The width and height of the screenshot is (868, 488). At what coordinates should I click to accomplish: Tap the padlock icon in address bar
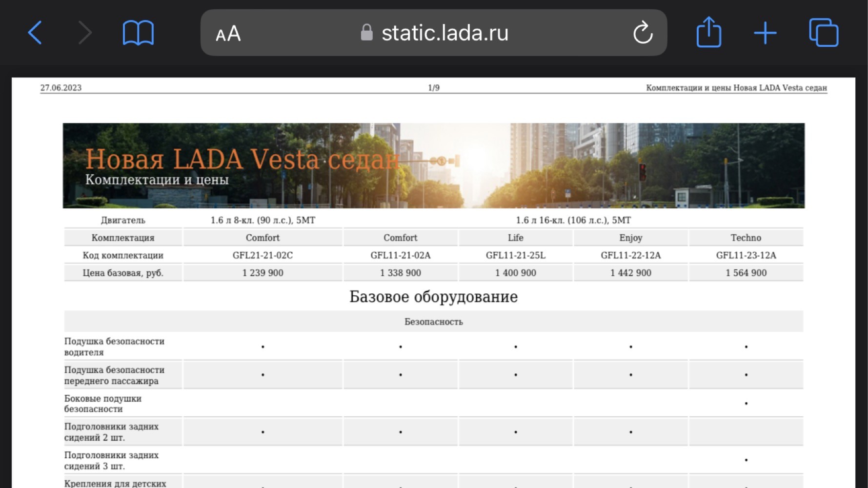coord(366,33)
